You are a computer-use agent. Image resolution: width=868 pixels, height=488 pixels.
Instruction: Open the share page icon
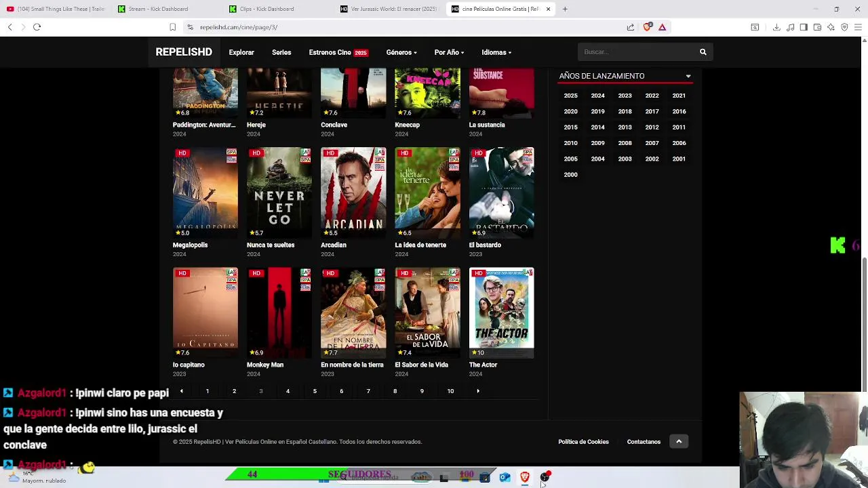point(631,27)
